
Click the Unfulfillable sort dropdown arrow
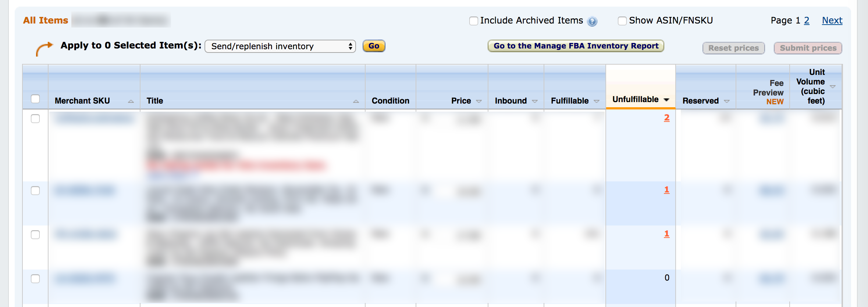click(666, 100)
